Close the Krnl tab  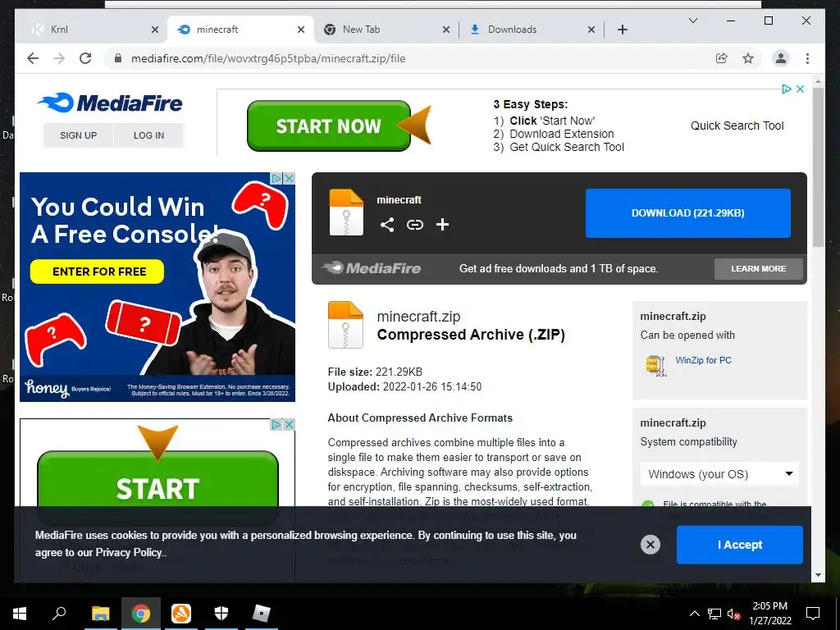coord(155,30)
